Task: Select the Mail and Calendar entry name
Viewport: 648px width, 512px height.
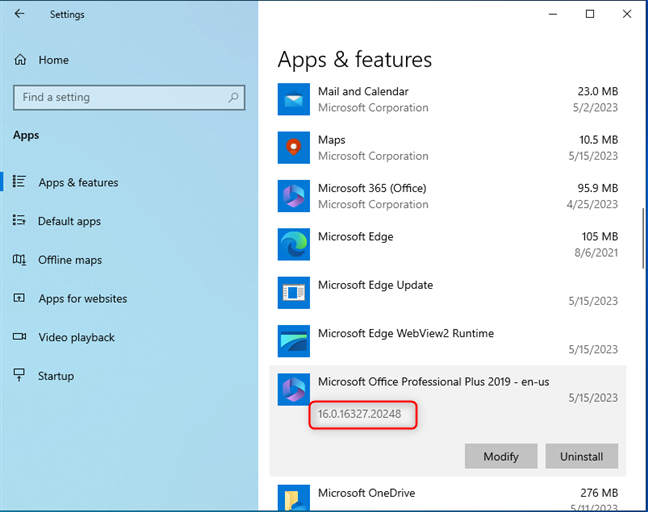Action: 363,91
